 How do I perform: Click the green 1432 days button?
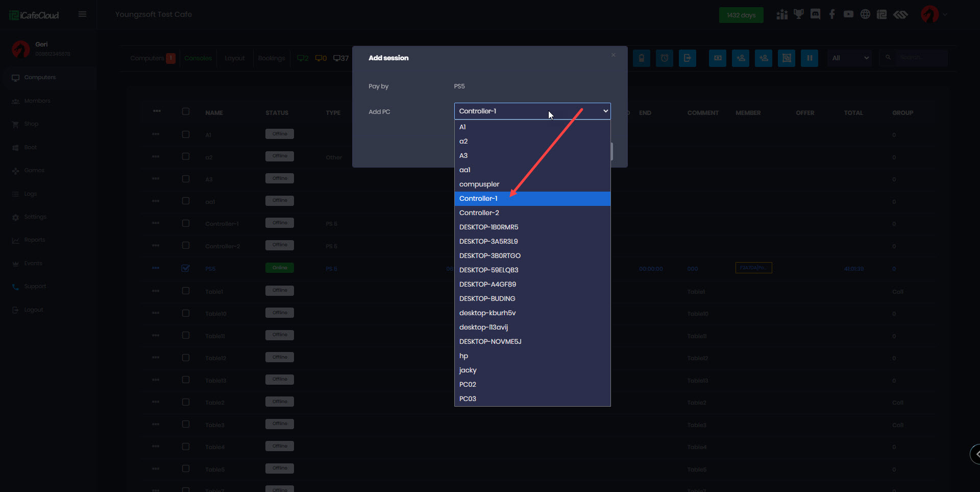(x=741, y=15)
